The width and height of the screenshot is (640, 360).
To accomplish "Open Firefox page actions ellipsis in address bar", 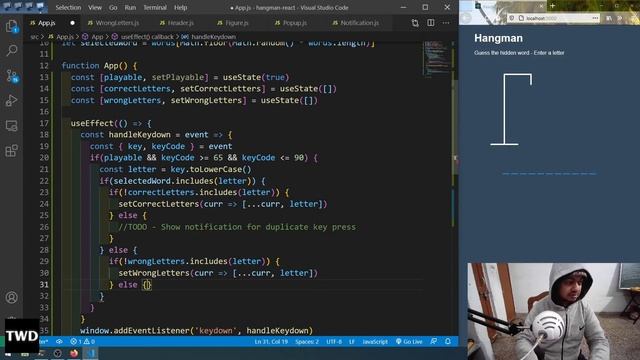I will 595,18.
